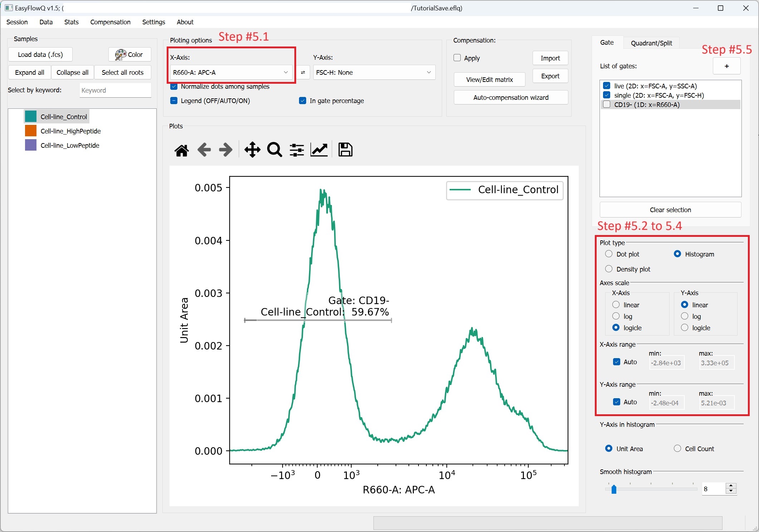Image resolution: width=759 pixels, height=532 pixels.
Task: Select Histogram plot type
Action: (677, 254)
